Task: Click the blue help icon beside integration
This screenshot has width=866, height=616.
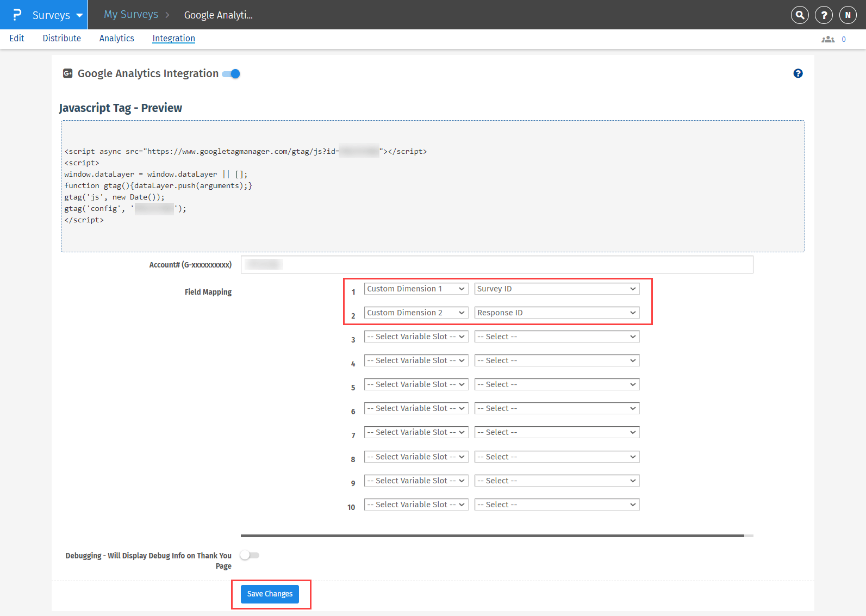Action: [x=798, y=73]
